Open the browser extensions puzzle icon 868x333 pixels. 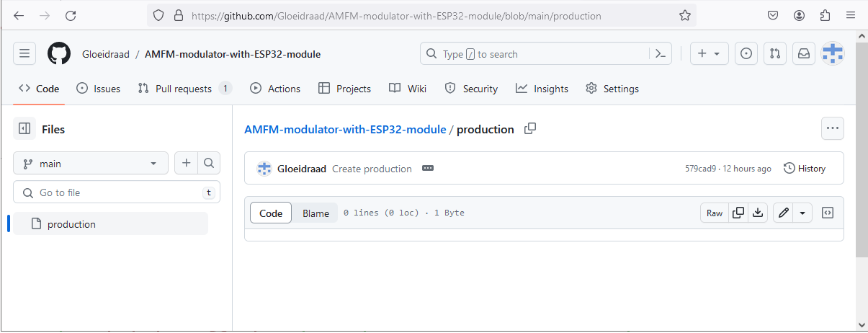826,15
